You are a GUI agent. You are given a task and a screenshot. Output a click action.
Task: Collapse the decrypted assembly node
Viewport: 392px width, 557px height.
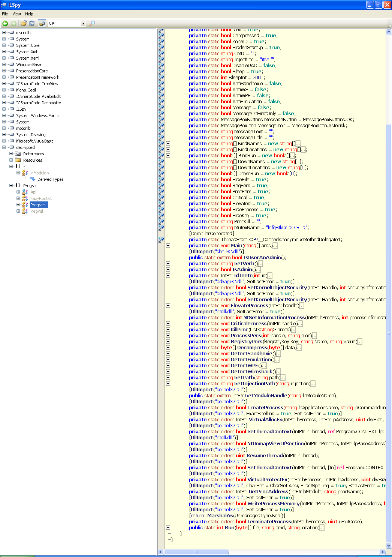pos(4,147)
